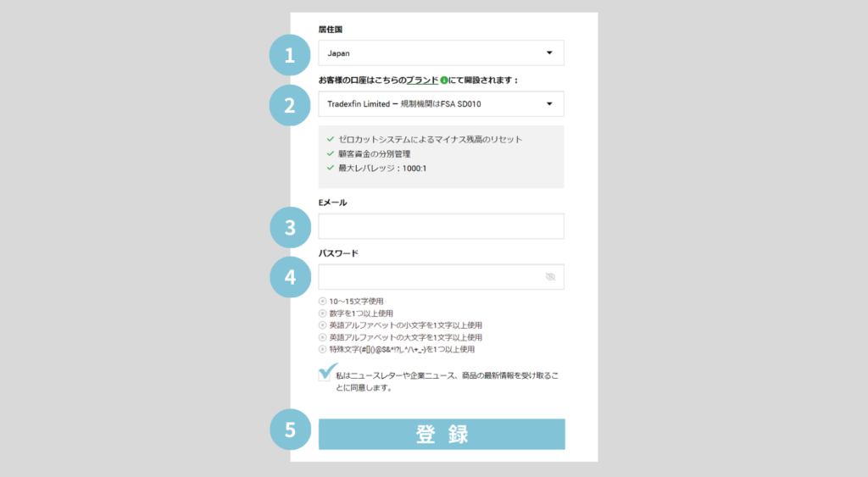Screen dimensions: 868x477
Task: Click the step 1 circle marker
Action: tap(290, 56)
